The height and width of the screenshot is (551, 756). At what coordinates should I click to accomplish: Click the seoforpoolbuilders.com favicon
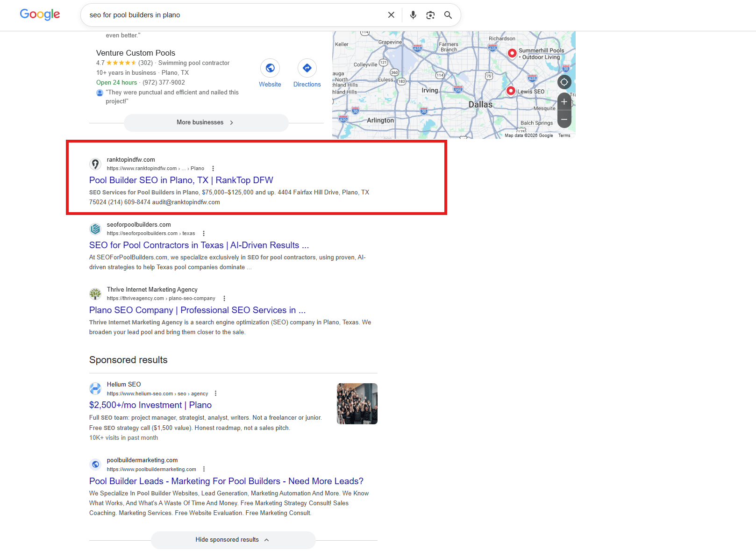95,229
